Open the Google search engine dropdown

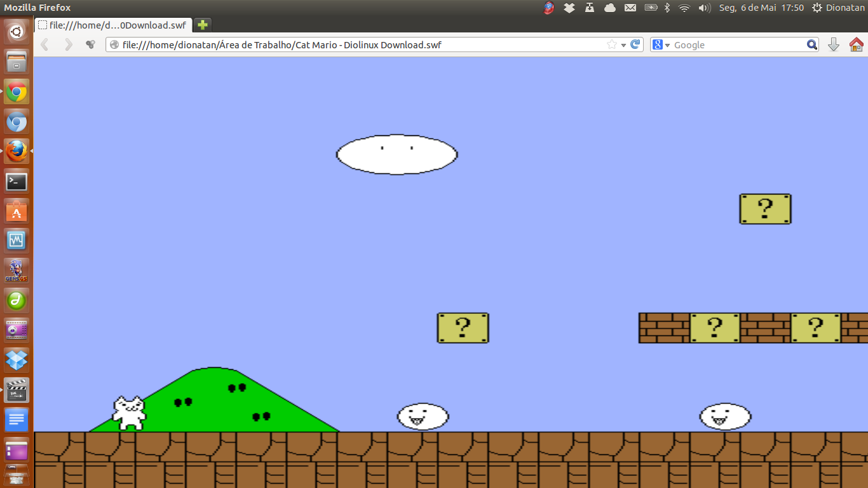[x=661, y=44]
